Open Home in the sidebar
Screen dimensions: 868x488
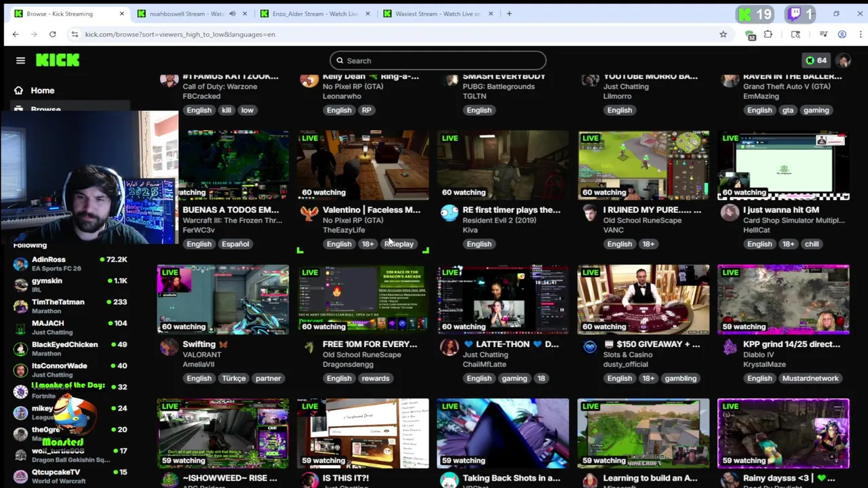[42, 90]
